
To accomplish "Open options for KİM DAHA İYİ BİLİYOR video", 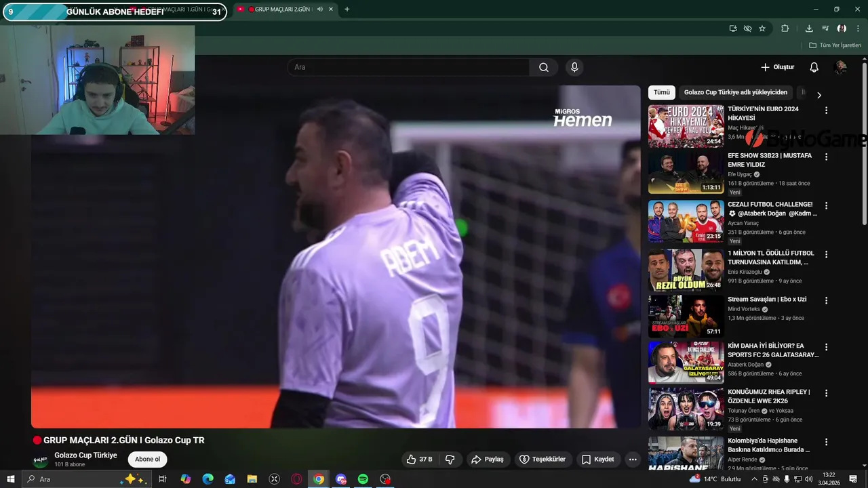I will (826, 347).
